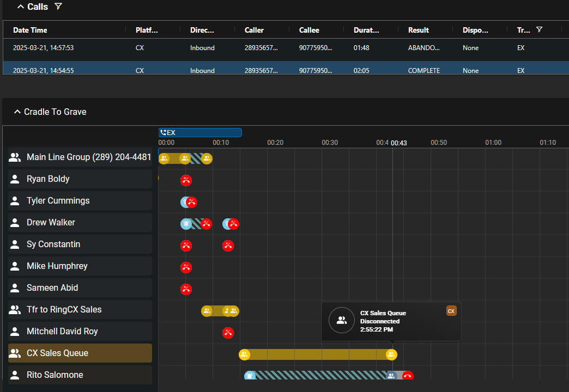Select the Drew Walker row
This screenshot has width=569, height=392.
80,222
